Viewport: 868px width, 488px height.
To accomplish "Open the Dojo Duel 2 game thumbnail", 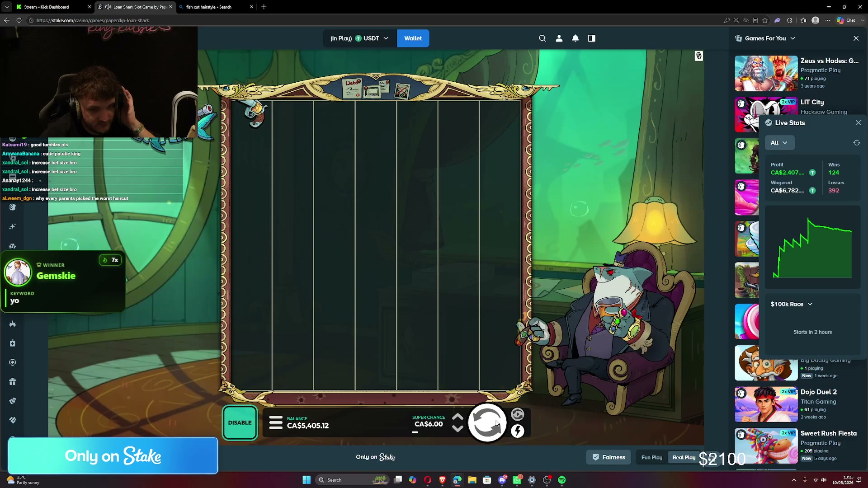I will tap(766, 404).
